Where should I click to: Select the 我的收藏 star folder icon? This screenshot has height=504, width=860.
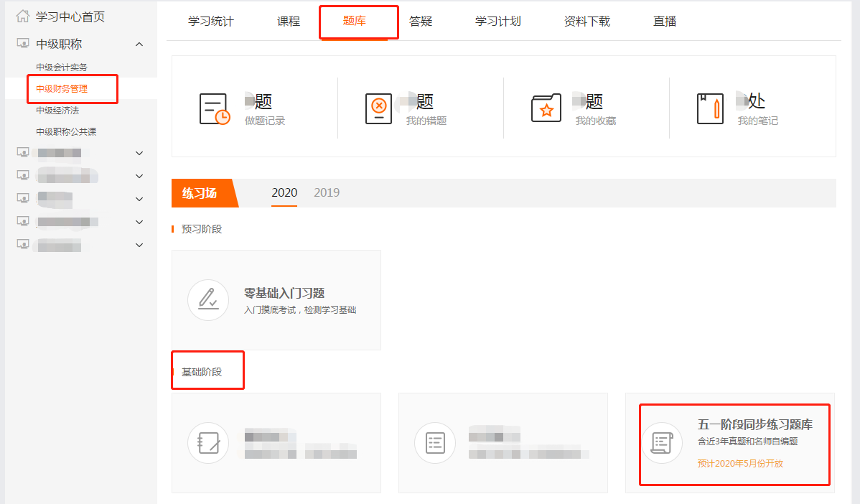pos(546,107)
